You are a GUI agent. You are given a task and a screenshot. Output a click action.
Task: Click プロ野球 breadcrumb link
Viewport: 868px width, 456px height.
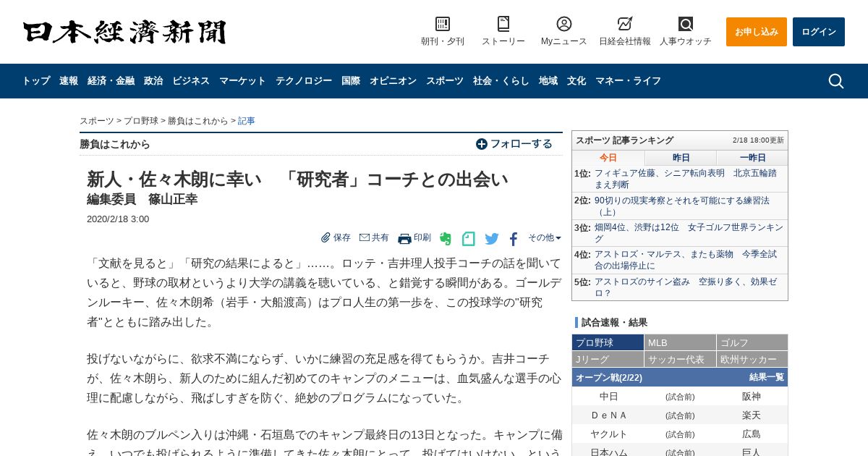coord(141,121)
